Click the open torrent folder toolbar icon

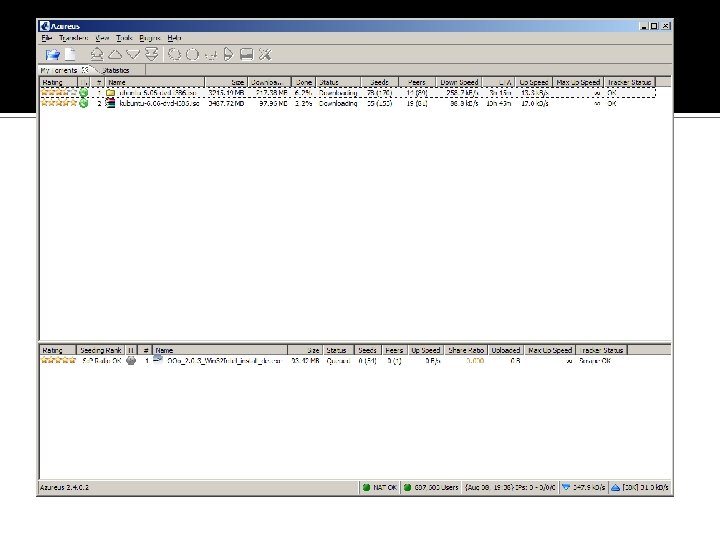pos(53,55)
